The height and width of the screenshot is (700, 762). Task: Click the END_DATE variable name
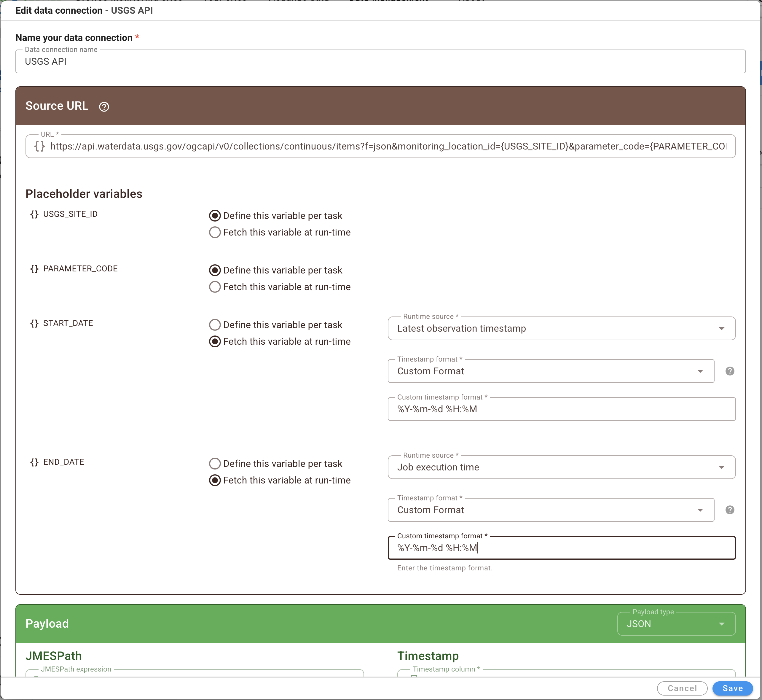tap(64, 462)
